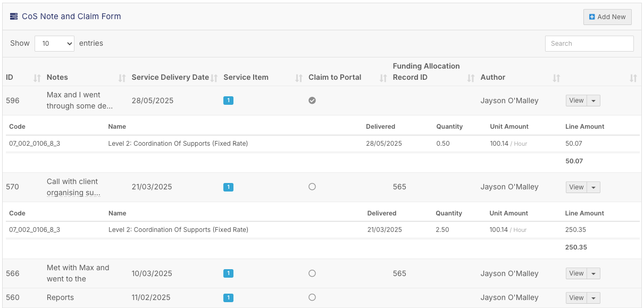Click date 11/02/2025
The image size is (644, 308).
pos(151,297)
